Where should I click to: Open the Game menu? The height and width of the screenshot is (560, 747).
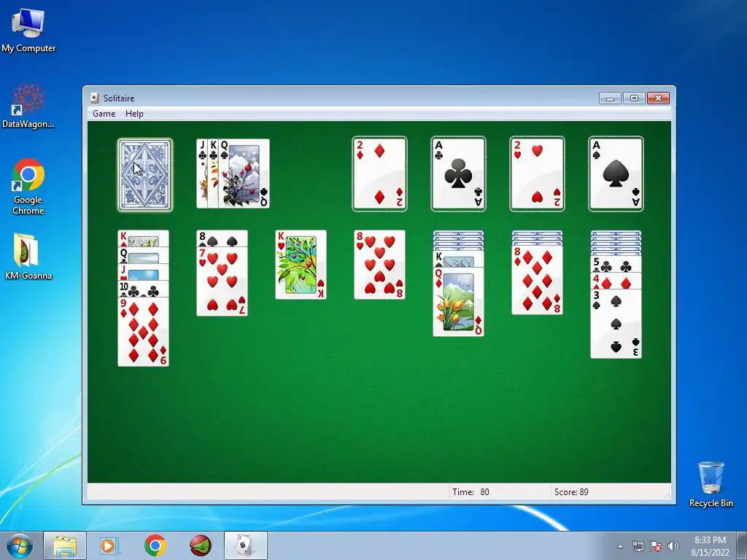pyautogui.click(x=104, y=113)
